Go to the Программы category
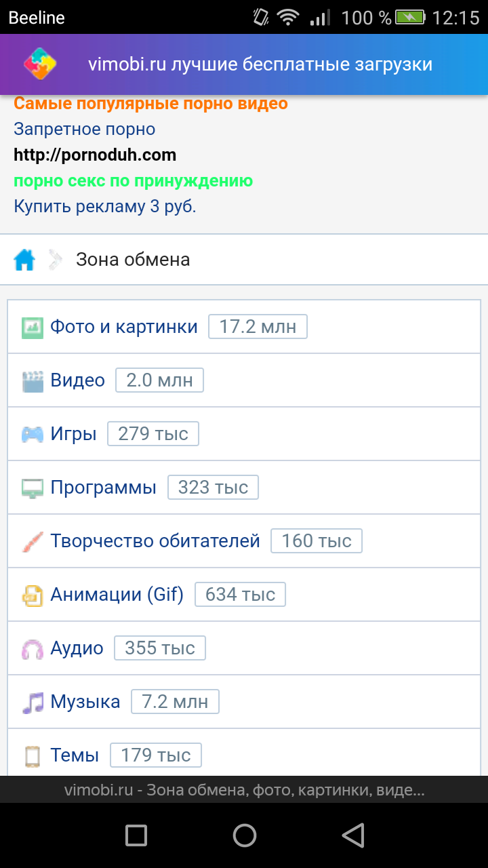This screenshot has height=868, width=488. 104,488
